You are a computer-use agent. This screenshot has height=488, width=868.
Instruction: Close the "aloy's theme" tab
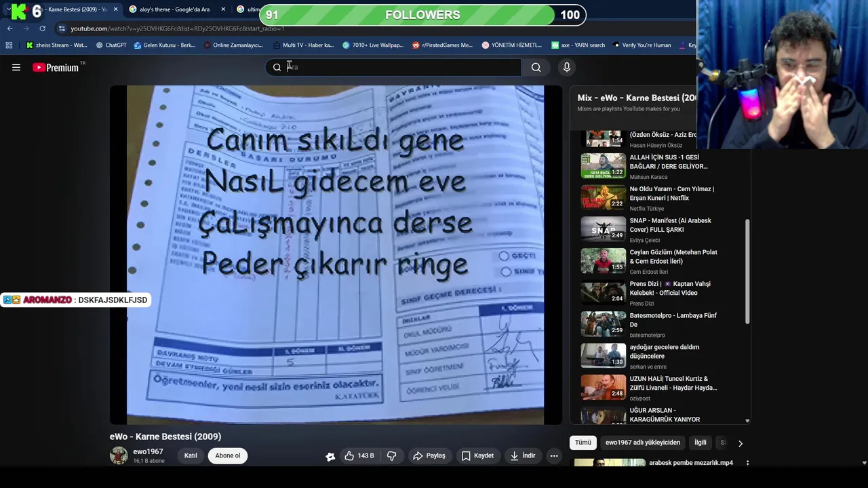(x=223, y=9)
